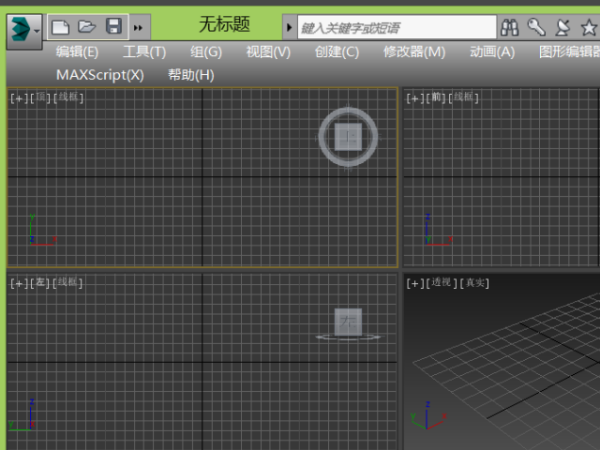Click the star favorites icon
This screenshot has width=600, height=450.
pos(589,27)
